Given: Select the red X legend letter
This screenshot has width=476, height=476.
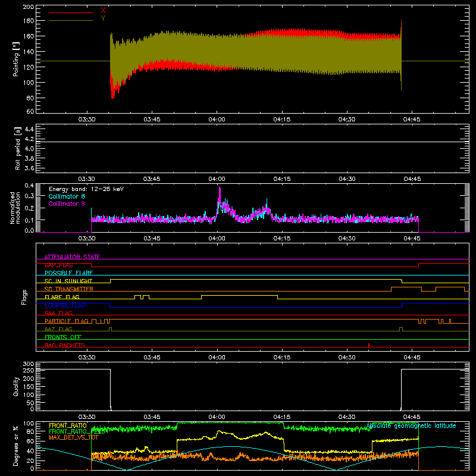Looking at the screenshot, I should coord(103,11).
